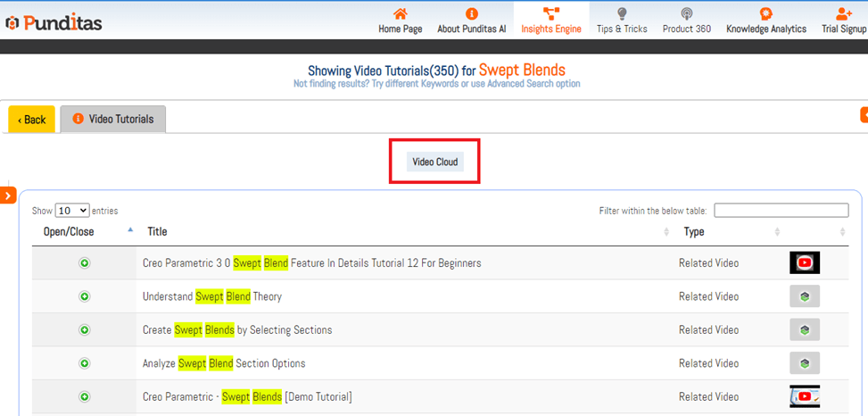Open the Show entries dropdown
The height and width of the screenshot is (416, 868).
tap(72, 211)
